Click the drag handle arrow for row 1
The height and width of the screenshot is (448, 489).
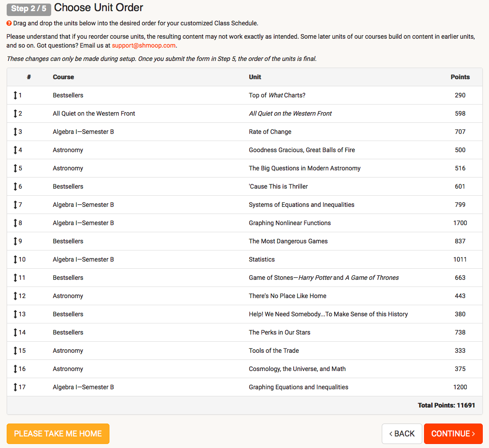pos(15,95)
